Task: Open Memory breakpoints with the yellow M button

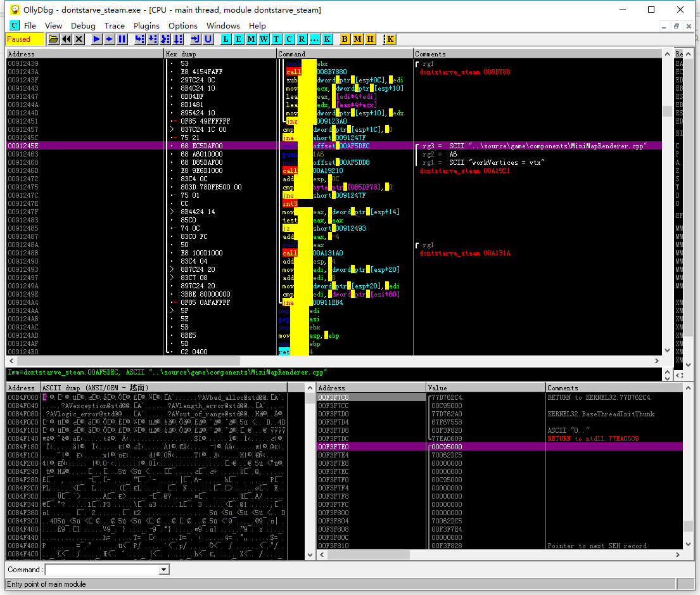Action: 357,39
